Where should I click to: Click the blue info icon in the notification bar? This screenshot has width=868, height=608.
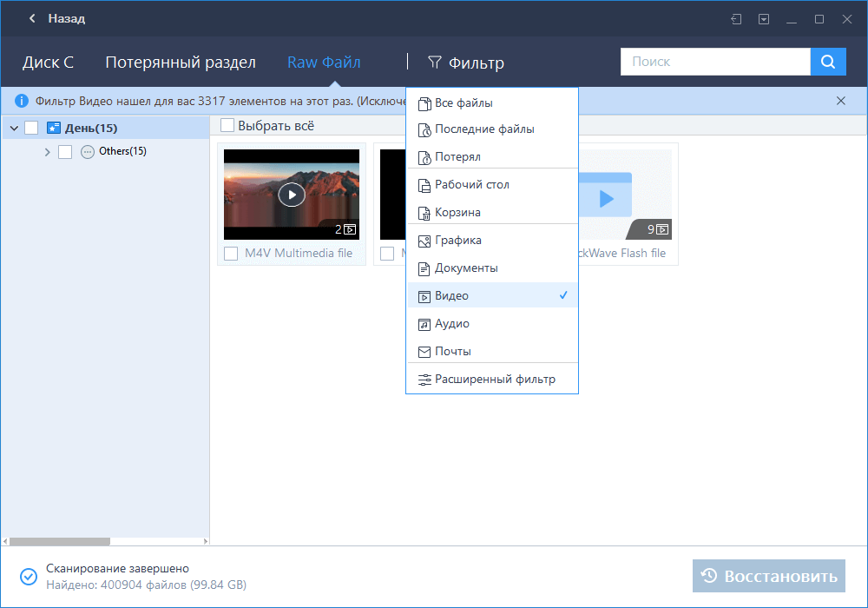[21, 101]
